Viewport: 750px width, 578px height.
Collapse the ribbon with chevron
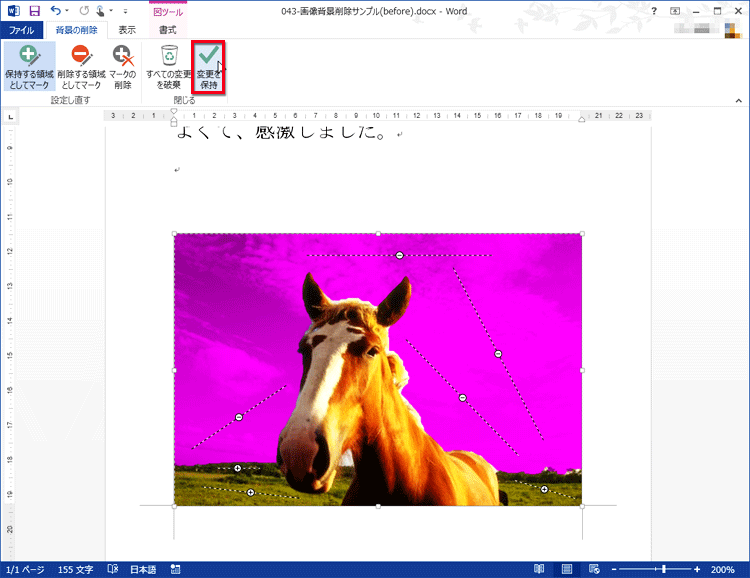click(x=739, y=100)
